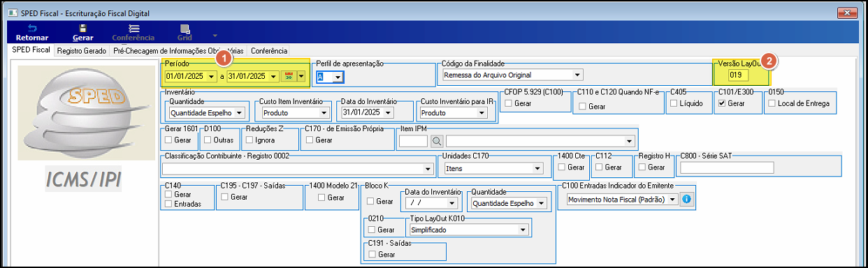Check the C140 Gerar checkbox
The image size is (868, 268).
tap(168, 194)
